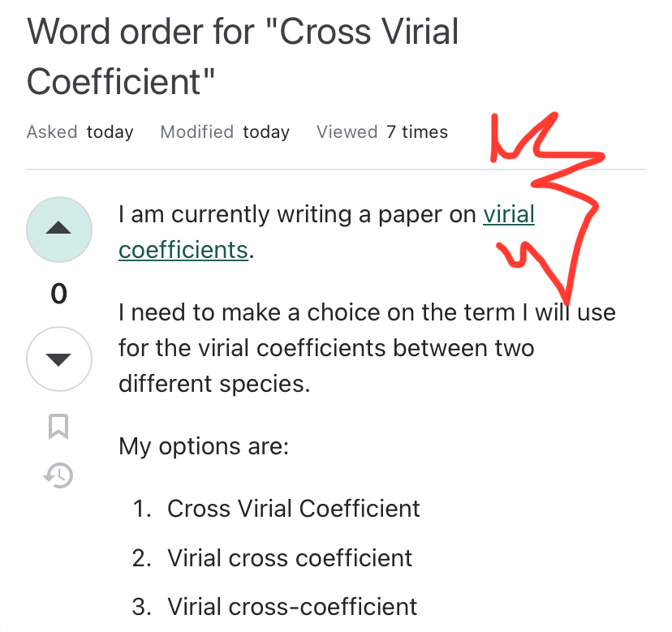
Task: Select list option Virial cross coefficient
Action: tap(290, 558)
